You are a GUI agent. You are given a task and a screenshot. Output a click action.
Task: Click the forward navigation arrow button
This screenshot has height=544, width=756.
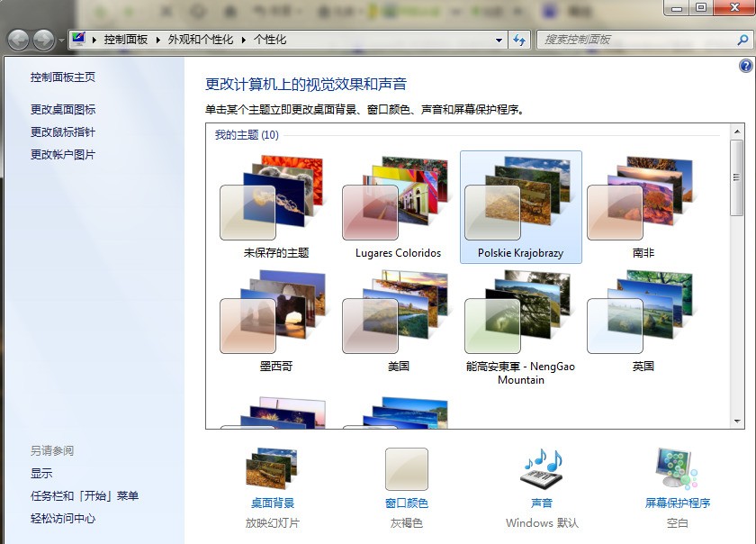click(x=44, y=40)
